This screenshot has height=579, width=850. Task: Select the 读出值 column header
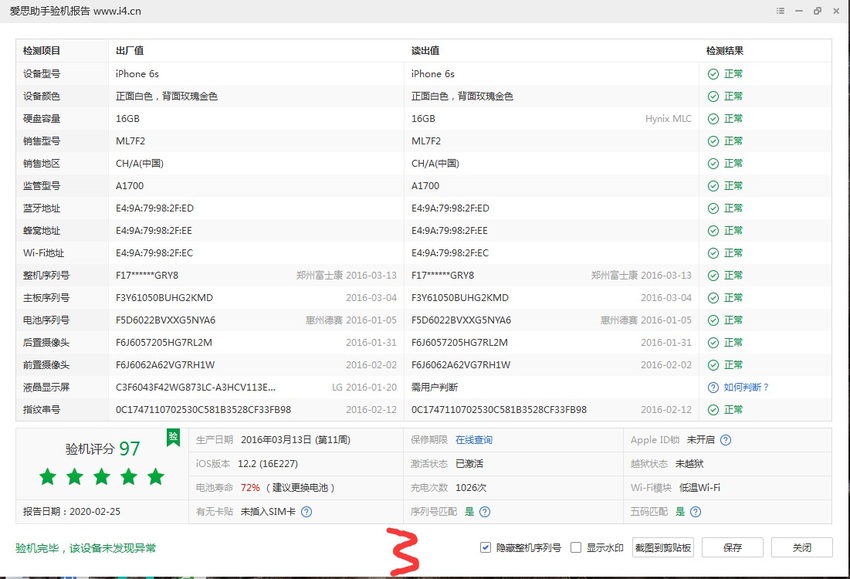tap(425, 51)
